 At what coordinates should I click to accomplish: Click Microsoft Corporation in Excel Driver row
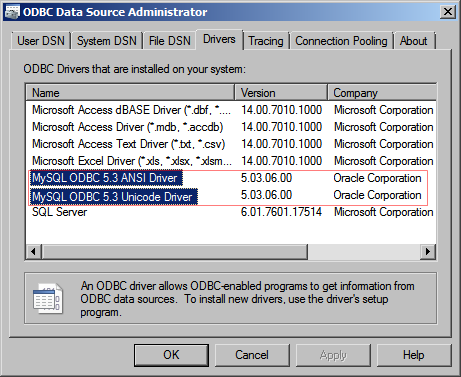pyautogui.click(x=384, y=161)
